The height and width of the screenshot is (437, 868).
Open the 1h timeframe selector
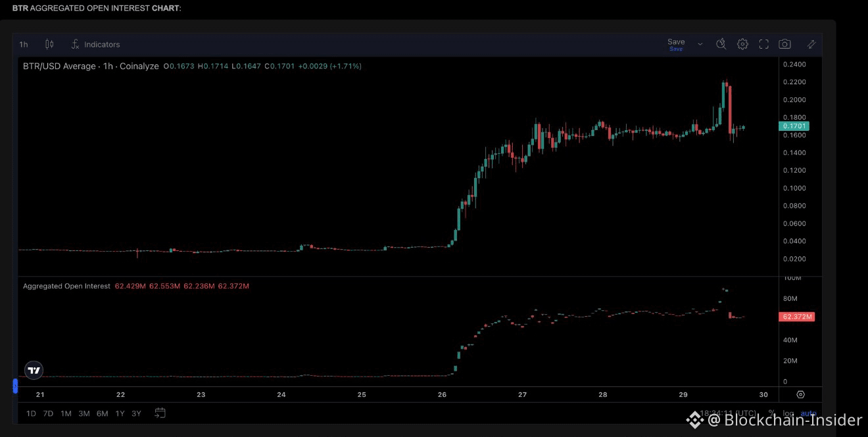pos(24,45)
